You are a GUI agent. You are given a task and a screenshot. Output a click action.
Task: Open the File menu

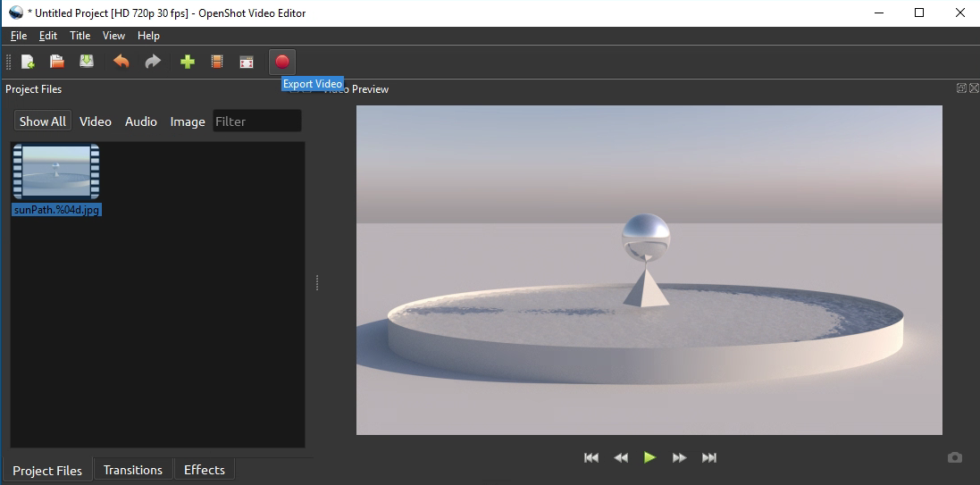(19, 36)
